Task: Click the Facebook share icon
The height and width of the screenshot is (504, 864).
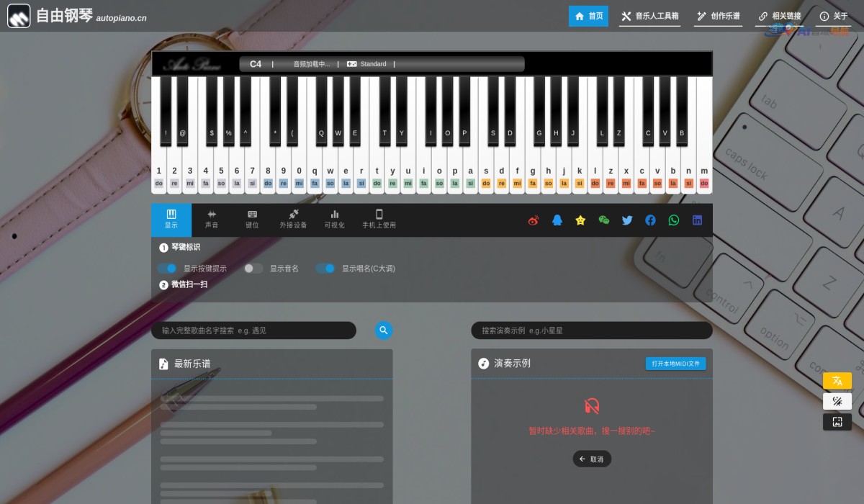Action: (x=650, y=220)
